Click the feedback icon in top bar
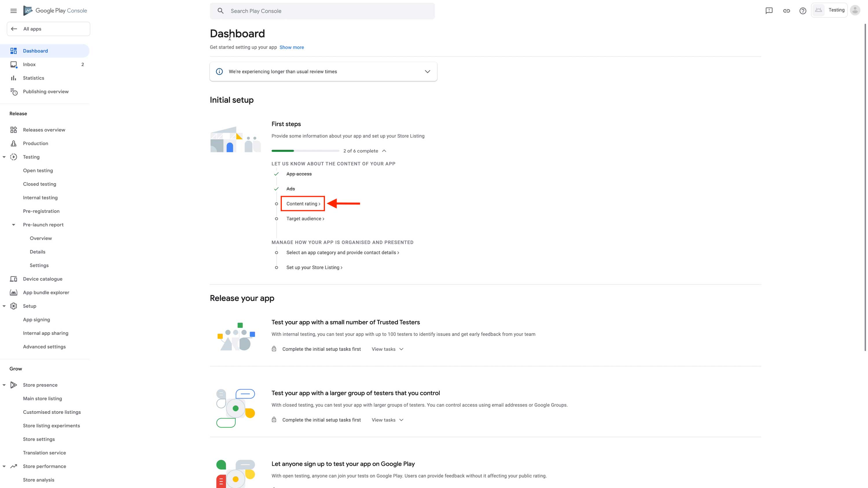 click(x=769, y=11)
